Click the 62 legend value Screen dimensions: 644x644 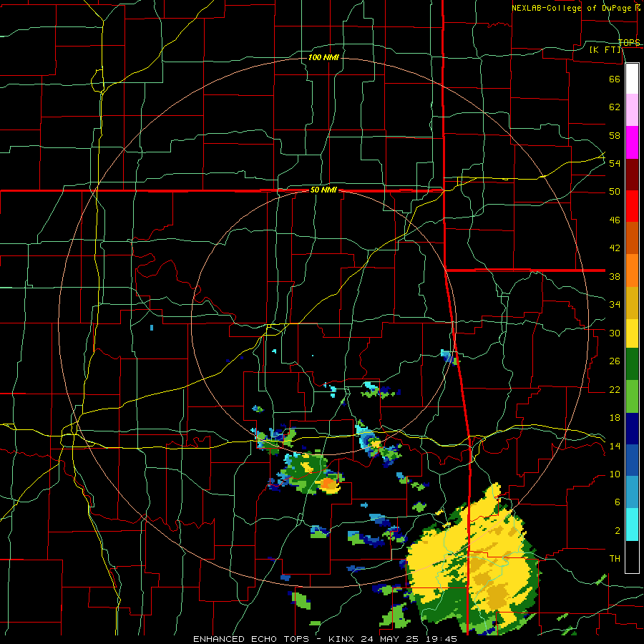(x=615, y=107)
